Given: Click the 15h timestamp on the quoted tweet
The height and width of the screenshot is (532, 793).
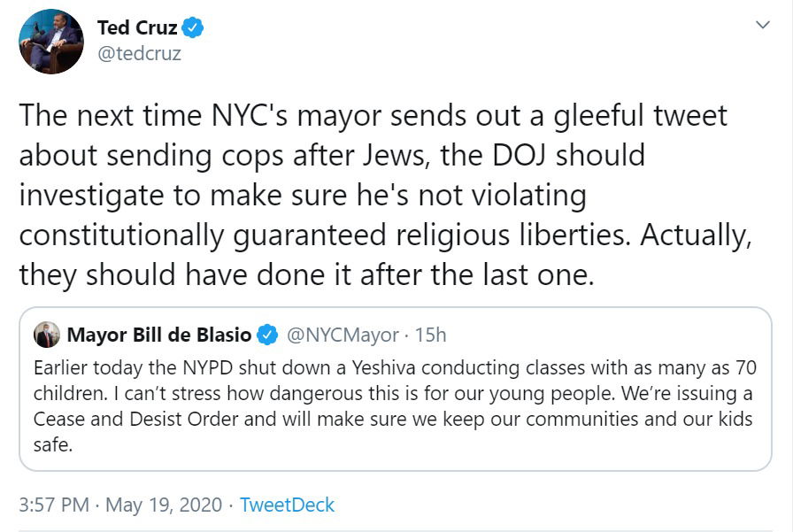Looking at the screenshot, I should click(429, 335).
